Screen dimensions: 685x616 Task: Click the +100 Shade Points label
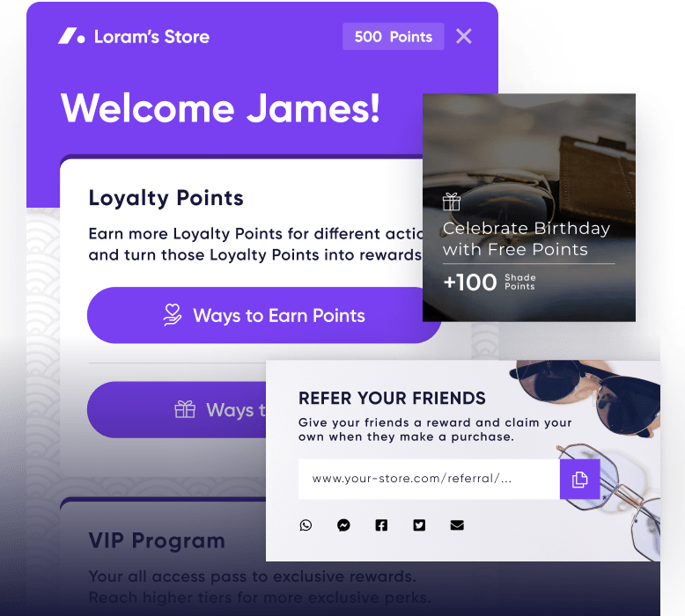(x=489, y=282)
